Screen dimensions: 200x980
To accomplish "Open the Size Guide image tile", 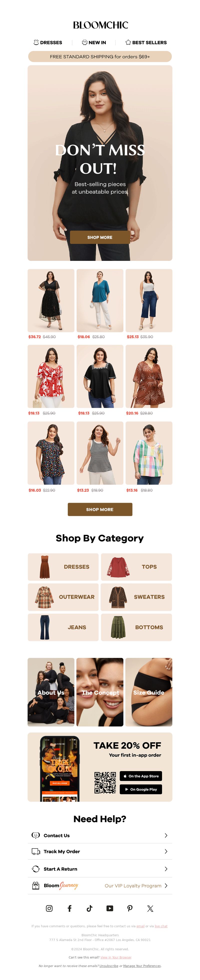I will (148, 692).
